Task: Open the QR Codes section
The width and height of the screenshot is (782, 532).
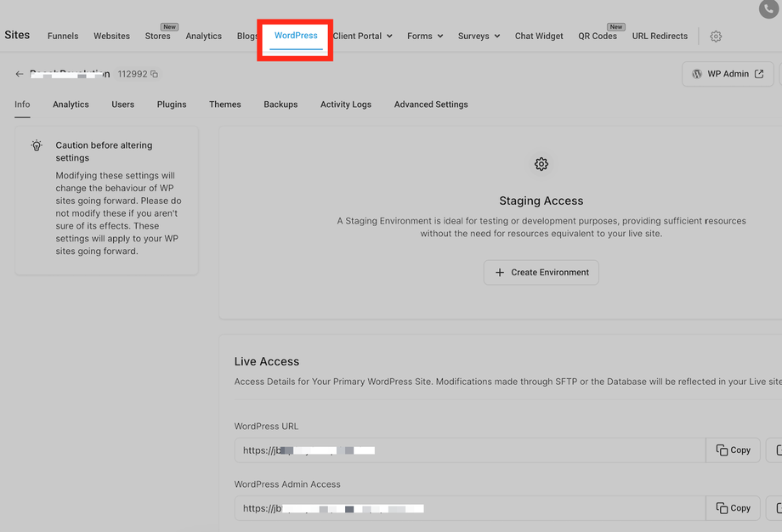Action: click(598, 36)
